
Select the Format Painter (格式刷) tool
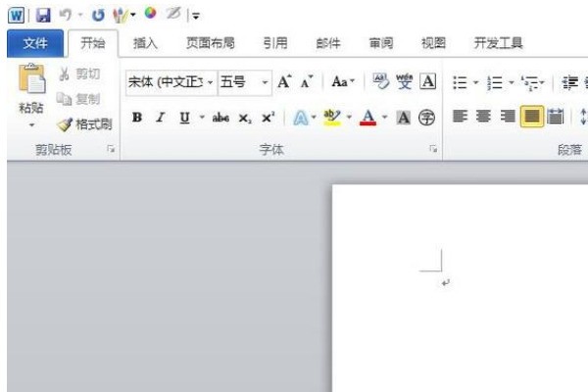click(x=84, y=124)
